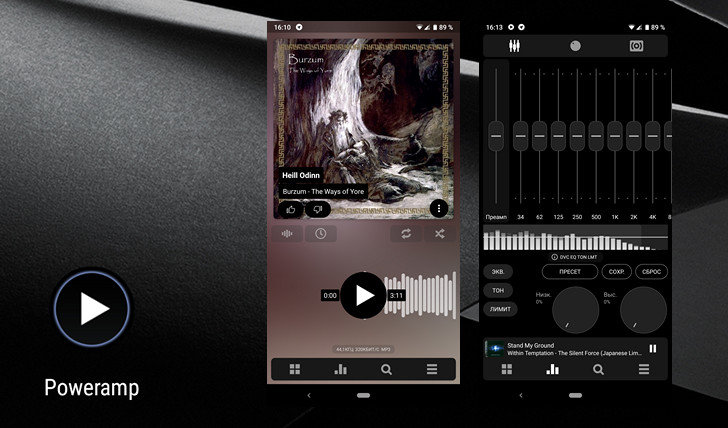The width and height of the screenshot is (728, 428).
Task: Click the 125 Hz band slider handle
Action: tap(559, 136)
